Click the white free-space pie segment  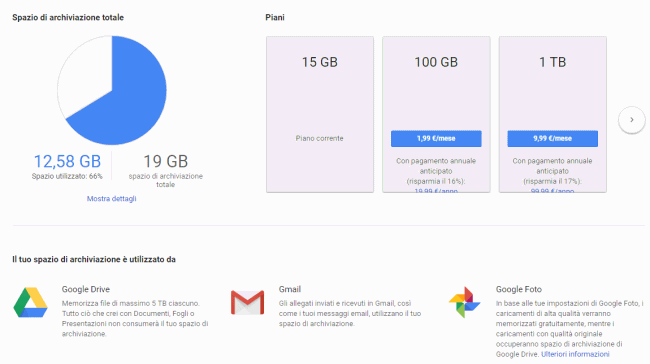(85, 75)
